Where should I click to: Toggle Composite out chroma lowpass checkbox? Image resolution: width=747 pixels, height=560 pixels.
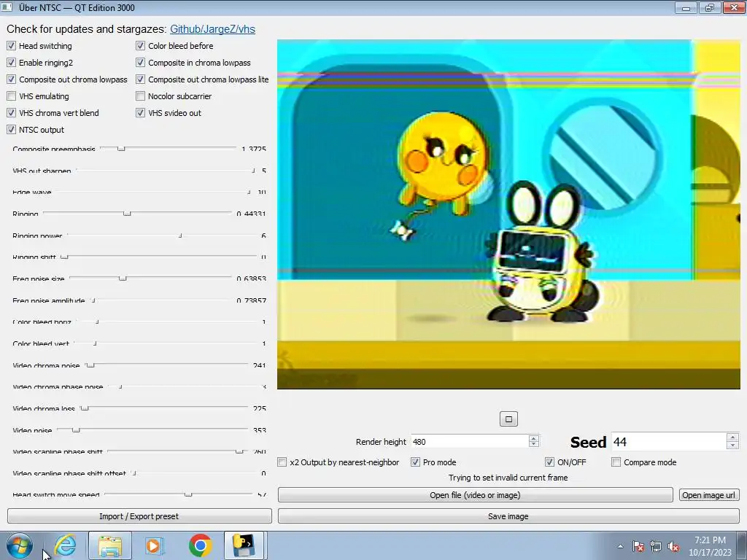(11, 79)
